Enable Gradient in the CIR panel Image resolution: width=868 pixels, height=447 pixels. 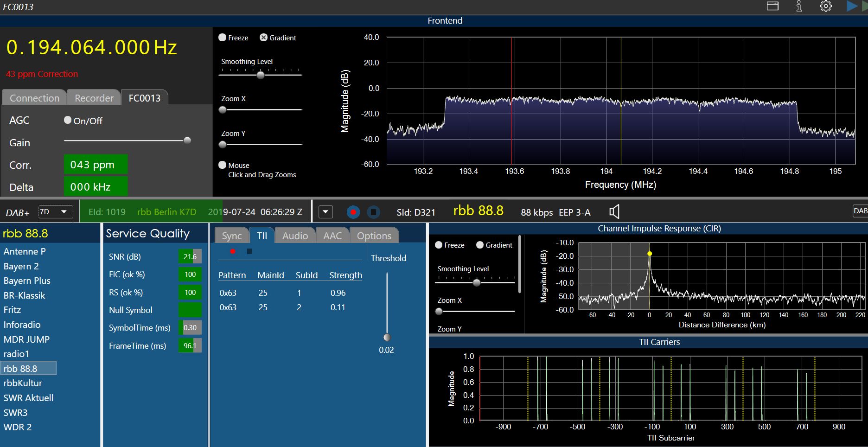point(480,245)
